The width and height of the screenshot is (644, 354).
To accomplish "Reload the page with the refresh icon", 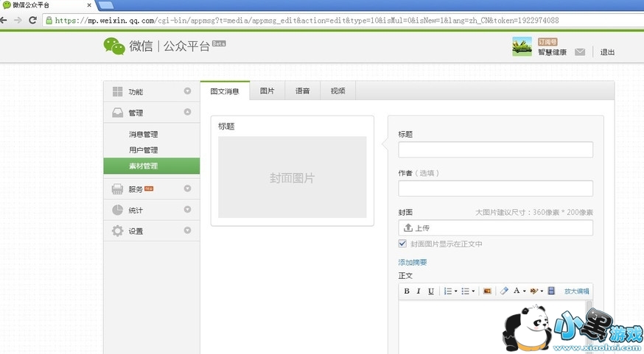I will click(x=33, y=20).
